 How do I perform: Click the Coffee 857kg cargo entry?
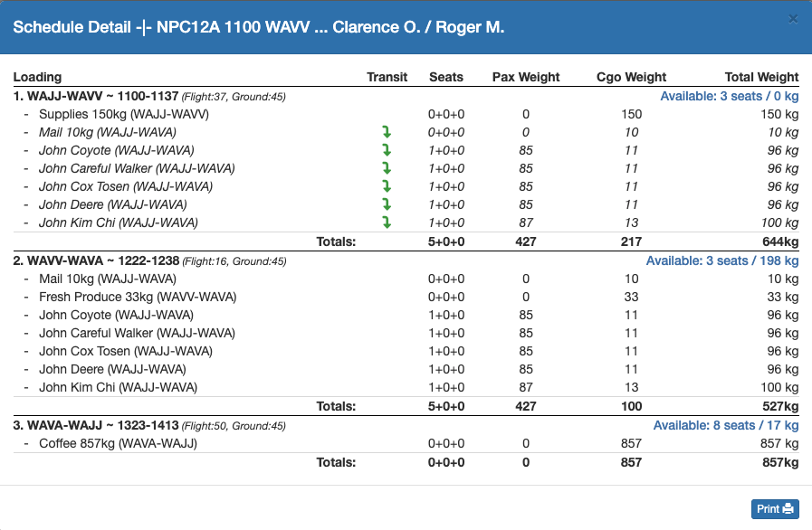pyautogui.click(x=118, y=443)
